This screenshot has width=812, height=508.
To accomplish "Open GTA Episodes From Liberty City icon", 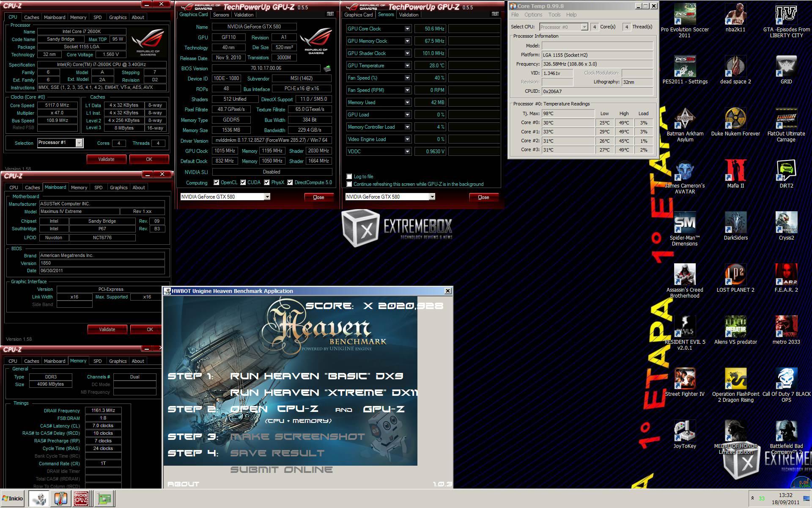I will click(x=786, y=21).
